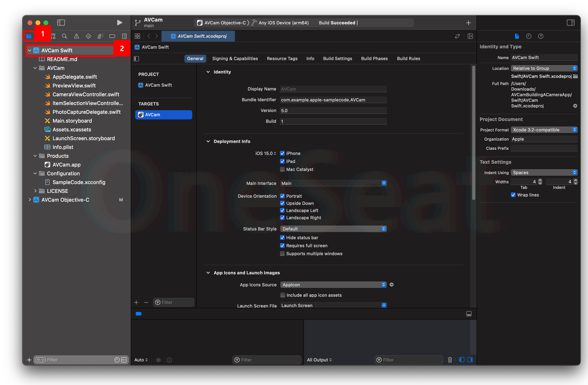The width and height of the screenshot is (588, 385).
Task: Disable Landscape Left orientation
Action: tap(282, 211)
